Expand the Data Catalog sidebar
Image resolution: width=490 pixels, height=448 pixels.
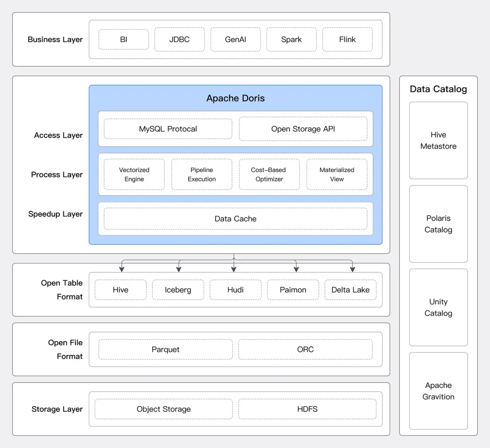tap(438, 89)
